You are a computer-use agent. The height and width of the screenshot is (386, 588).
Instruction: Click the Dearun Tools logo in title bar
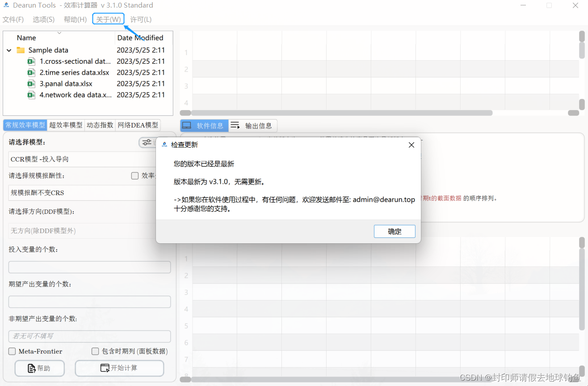click(x=6, y=5)
